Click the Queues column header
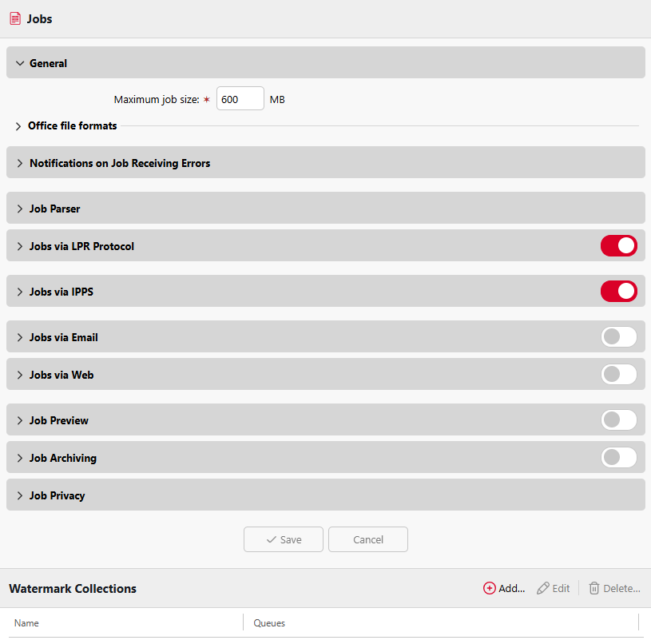The width and height of the screenshot is (651, 644). [269, 622]
